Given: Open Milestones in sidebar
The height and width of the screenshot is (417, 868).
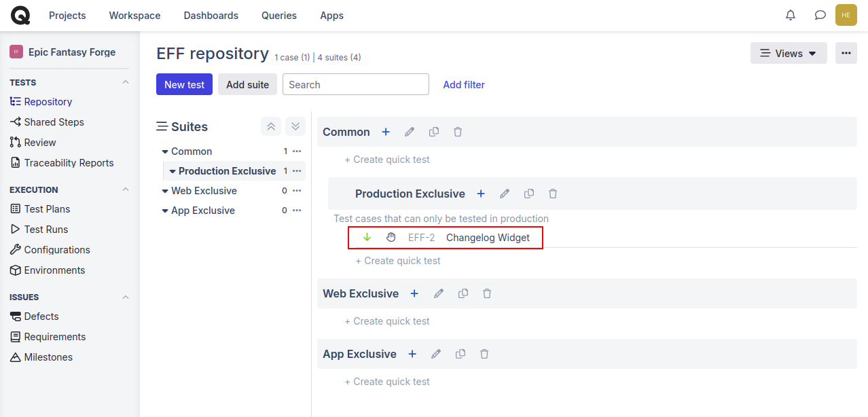Looking at the screenshot, I should [41, 357].
